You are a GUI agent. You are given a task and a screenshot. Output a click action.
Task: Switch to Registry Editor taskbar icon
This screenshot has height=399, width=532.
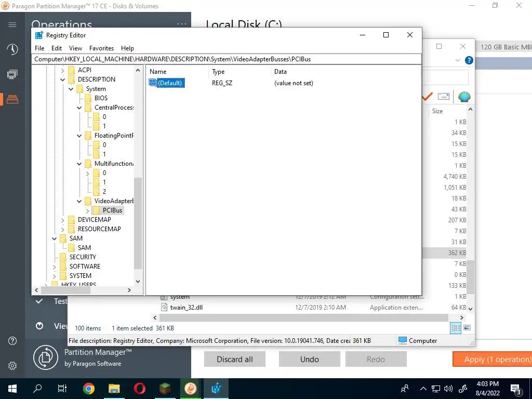point(216,389)
